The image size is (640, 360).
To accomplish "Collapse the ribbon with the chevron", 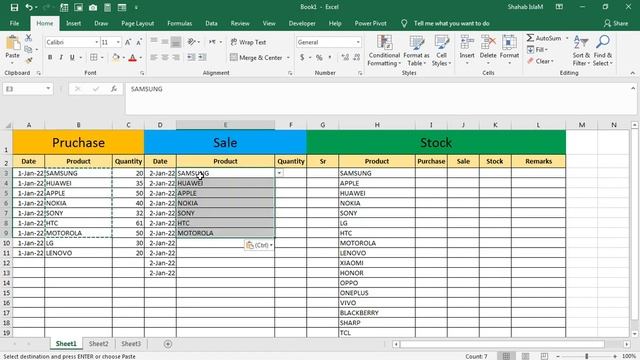I will click(x=633, y=73).
